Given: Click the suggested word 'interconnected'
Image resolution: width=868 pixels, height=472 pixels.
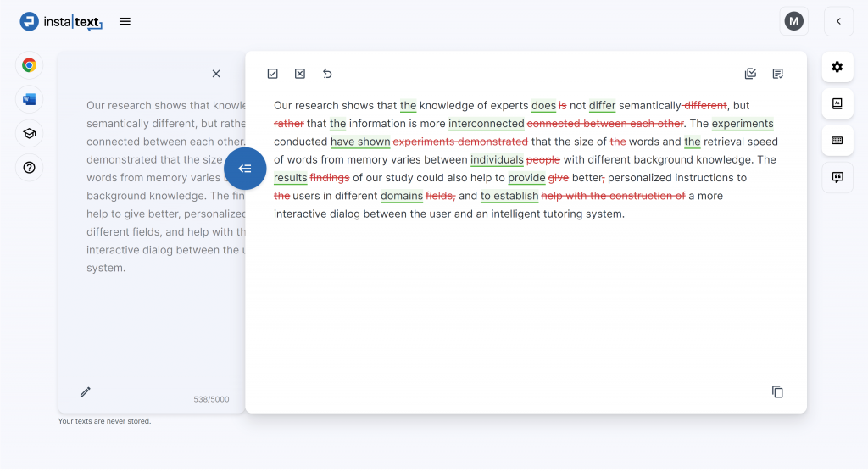Looking at the screenshot, I should (x=486, y=124).
